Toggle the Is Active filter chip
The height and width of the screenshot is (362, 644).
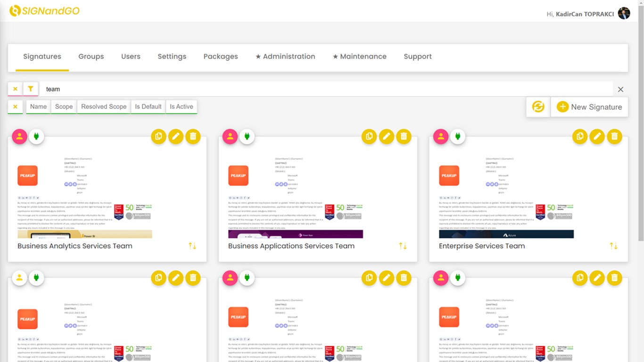tap(182, 107)
